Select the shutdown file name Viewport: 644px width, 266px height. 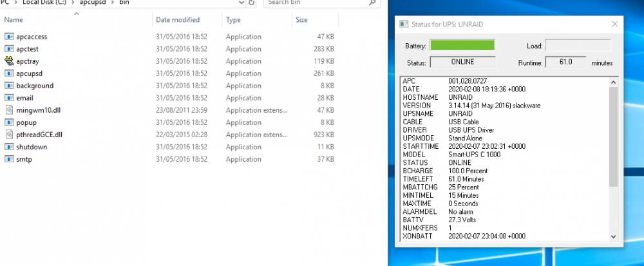(32, 147)
